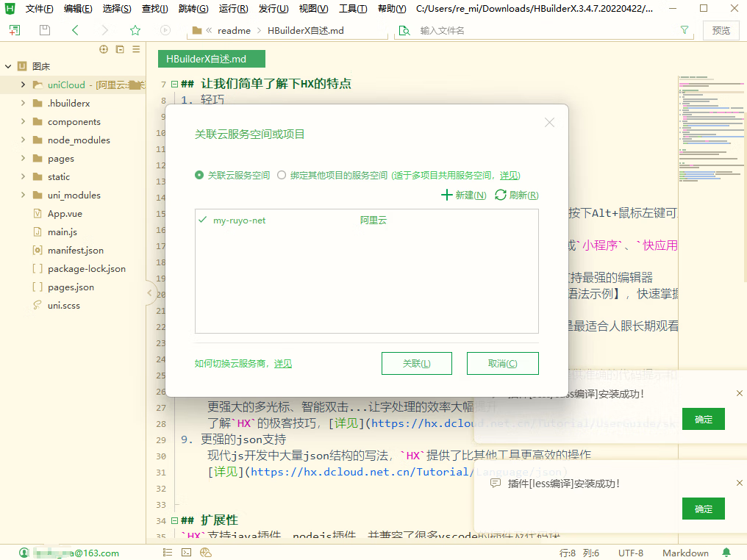747x560 pixels.
Task: Click the back navigation arrow
Action: (75, 30)
